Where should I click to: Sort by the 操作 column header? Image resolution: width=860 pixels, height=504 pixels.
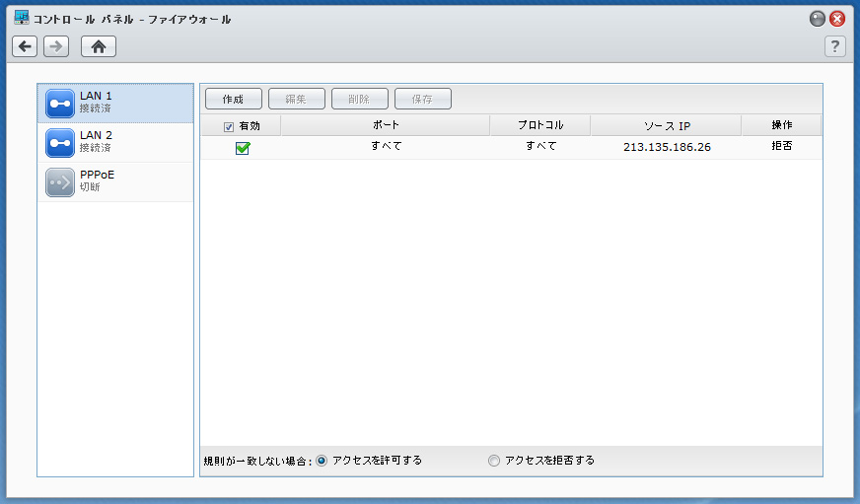click(x=781, y=125)
